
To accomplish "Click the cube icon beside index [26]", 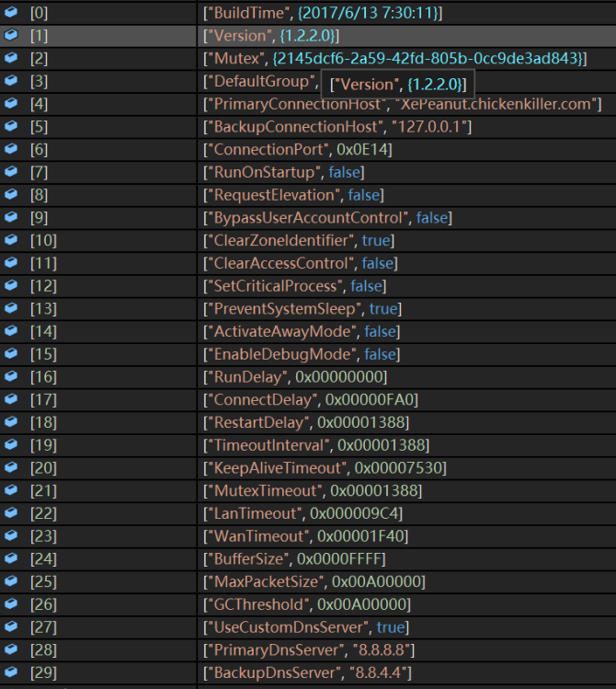I will tap(11, 604).
